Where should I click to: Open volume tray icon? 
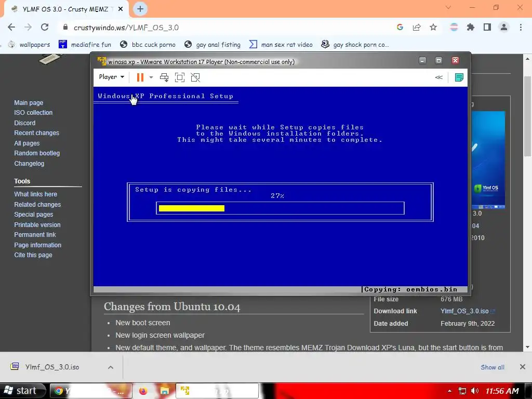475,391
